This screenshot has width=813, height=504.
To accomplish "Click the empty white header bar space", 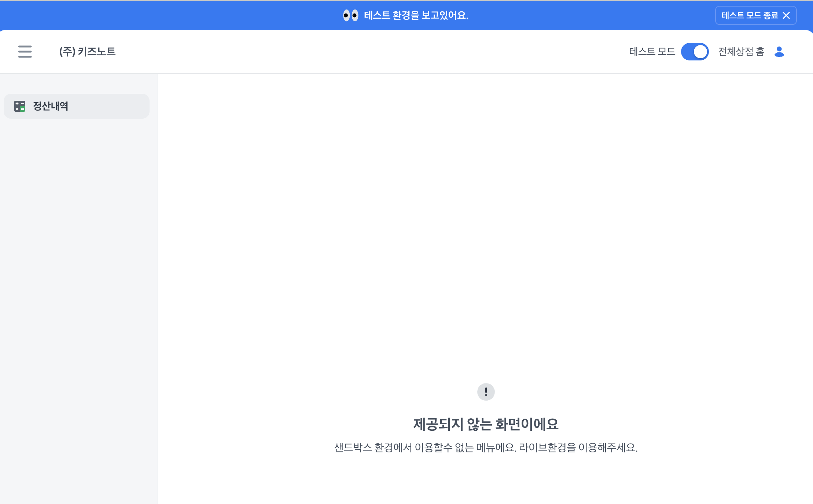I will click(x=367, y=52).
